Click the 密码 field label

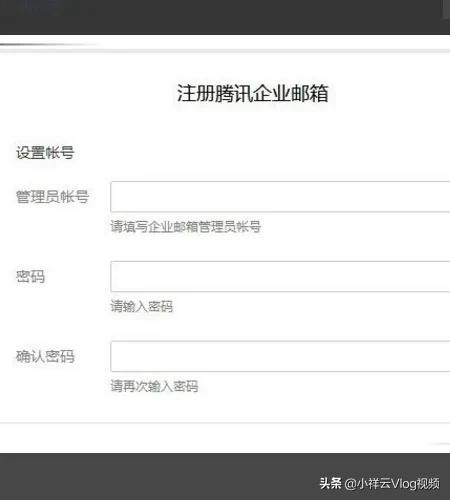tap(30, 277)
